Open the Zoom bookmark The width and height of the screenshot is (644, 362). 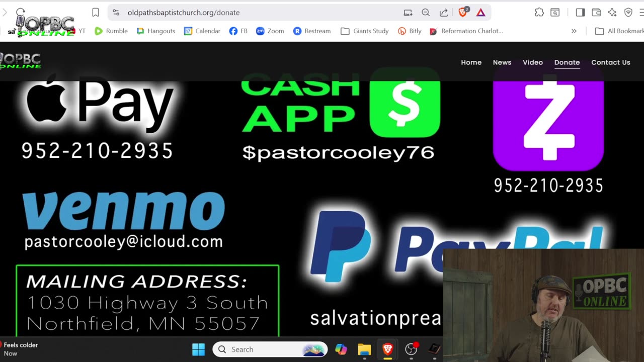[x=270, y=31]
